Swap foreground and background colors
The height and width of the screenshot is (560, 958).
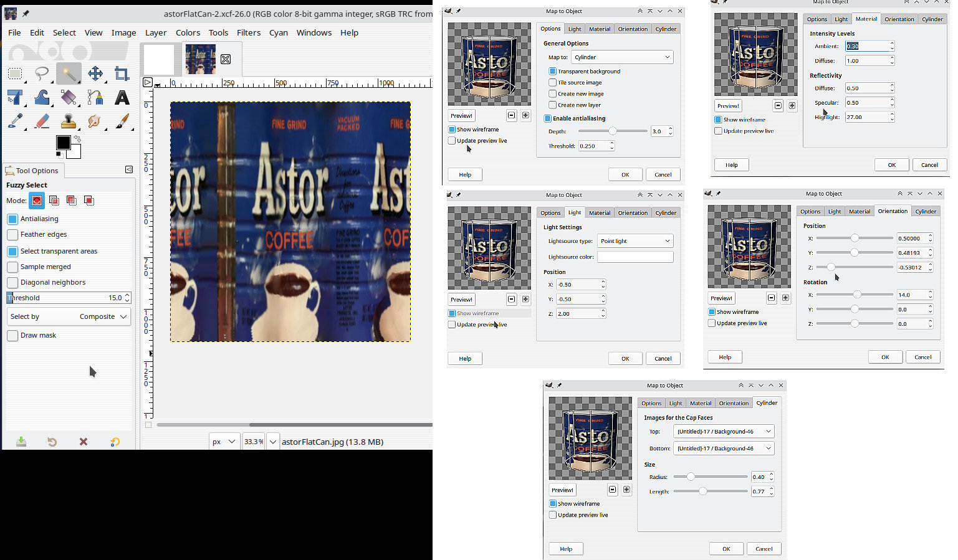77,138
